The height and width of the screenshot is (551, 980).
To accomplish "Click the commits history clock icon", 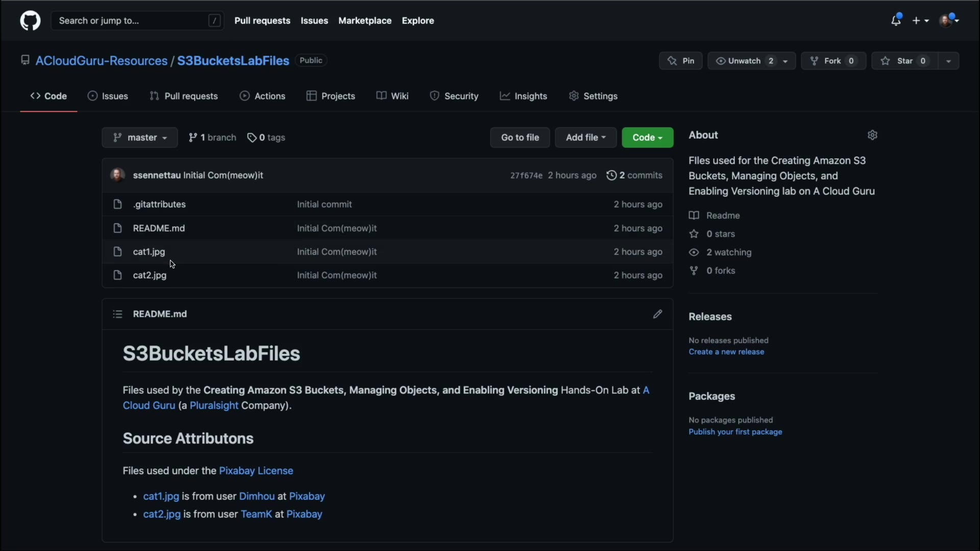I will tap(611, 175).
